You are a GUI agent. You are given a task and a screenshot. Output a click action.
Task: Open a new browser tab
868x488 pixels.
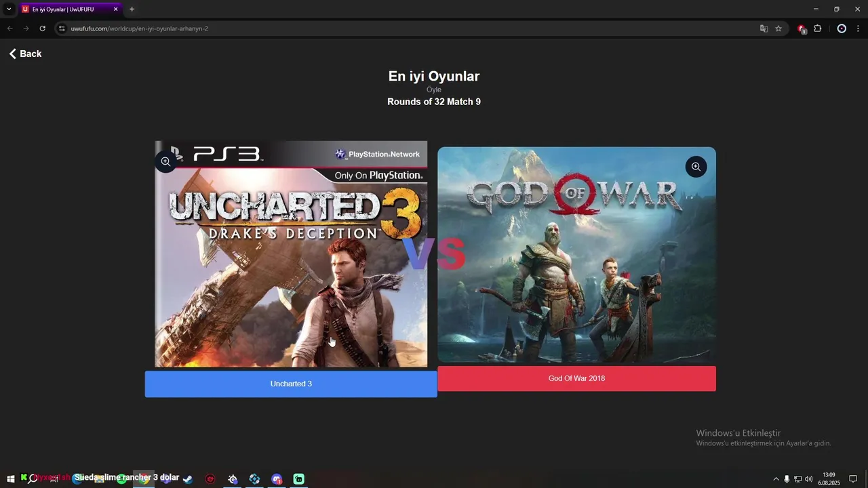(x=132, y=9)
